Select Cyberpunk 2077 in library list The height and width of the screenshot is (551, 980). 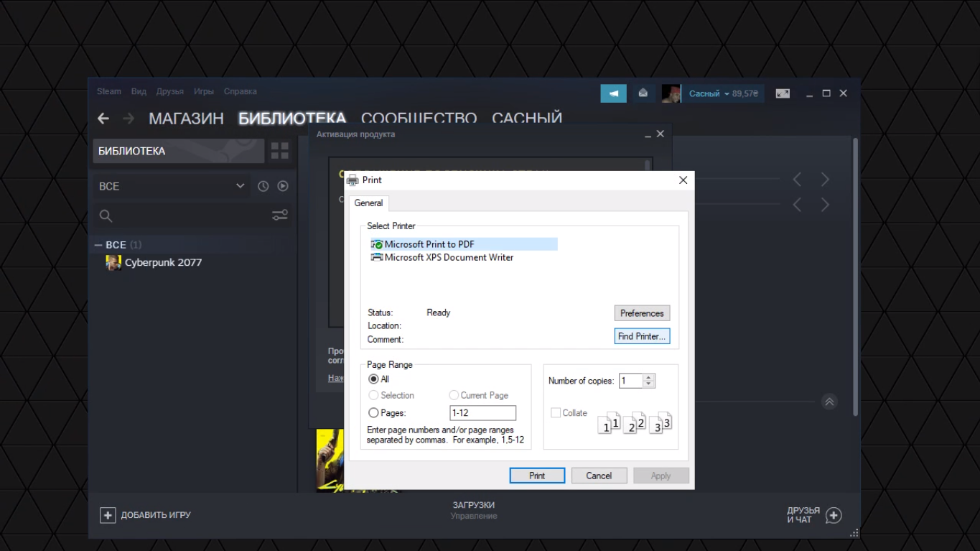click(x=164, y=263)
